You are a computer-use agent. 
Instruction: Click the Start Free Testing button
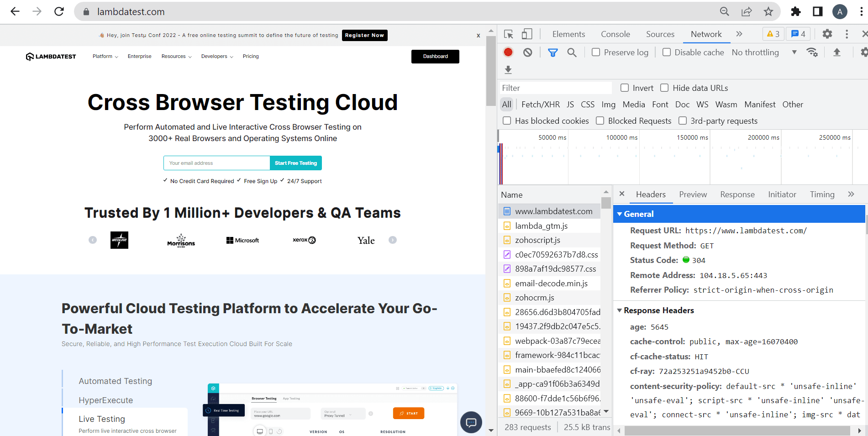coord(296,163)
